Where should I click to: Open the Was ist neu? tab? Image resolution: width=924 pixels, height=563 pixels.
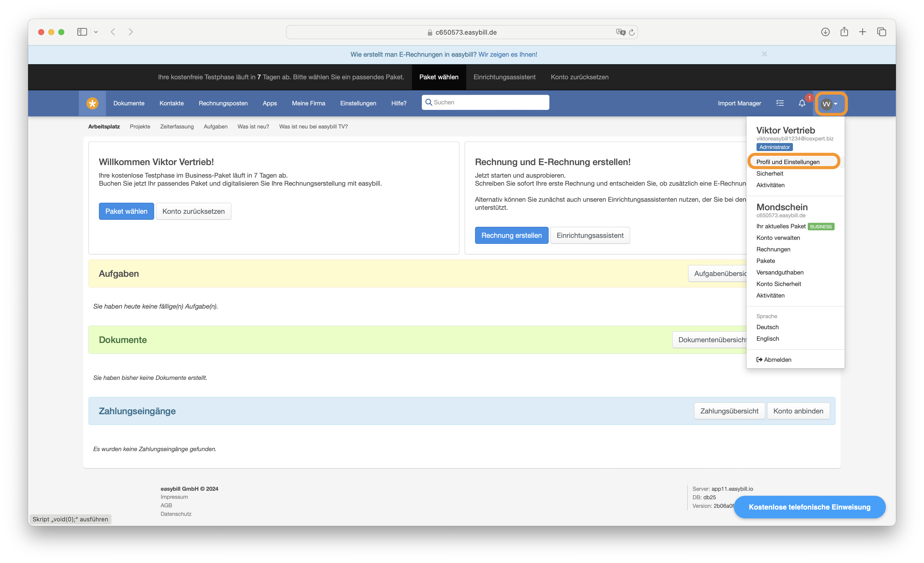click(253, 127)
